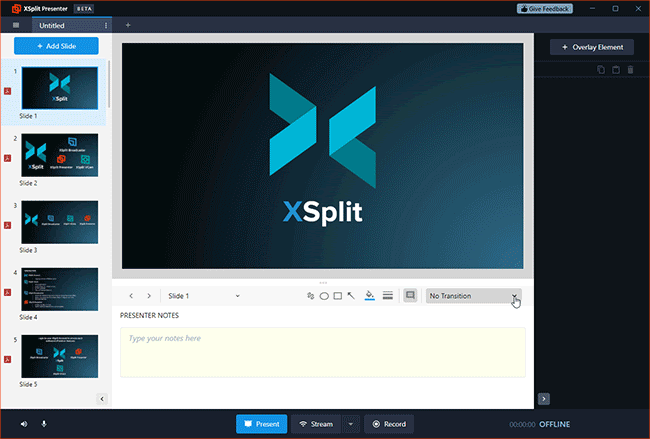Viewport: 650px width, 439px height.
Task: Expand the Stream options arrow
Action: pyautogui.click(x=351, y=424)
